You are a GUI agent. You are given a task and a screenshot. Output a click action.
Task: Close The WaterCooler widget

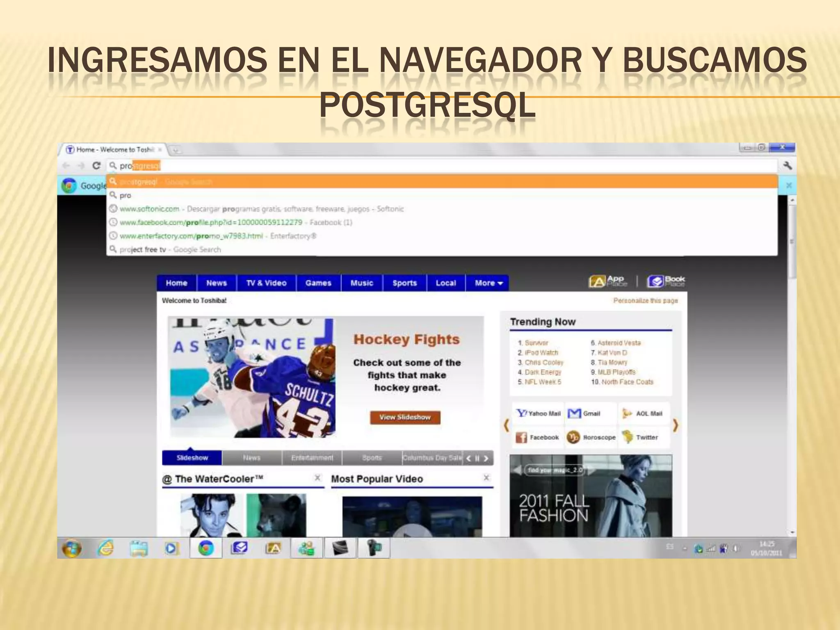click(x=317, y=478)
